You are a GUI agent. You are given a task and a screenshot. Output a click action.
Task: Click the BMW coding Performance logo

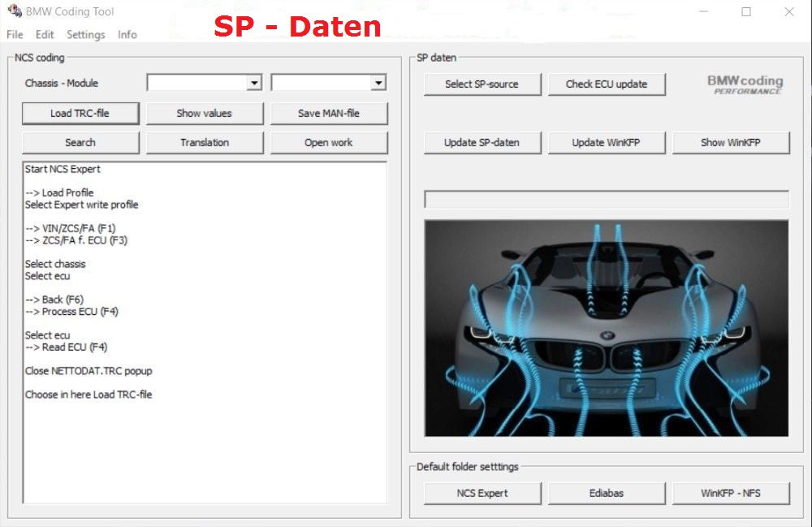coord(745,84)
